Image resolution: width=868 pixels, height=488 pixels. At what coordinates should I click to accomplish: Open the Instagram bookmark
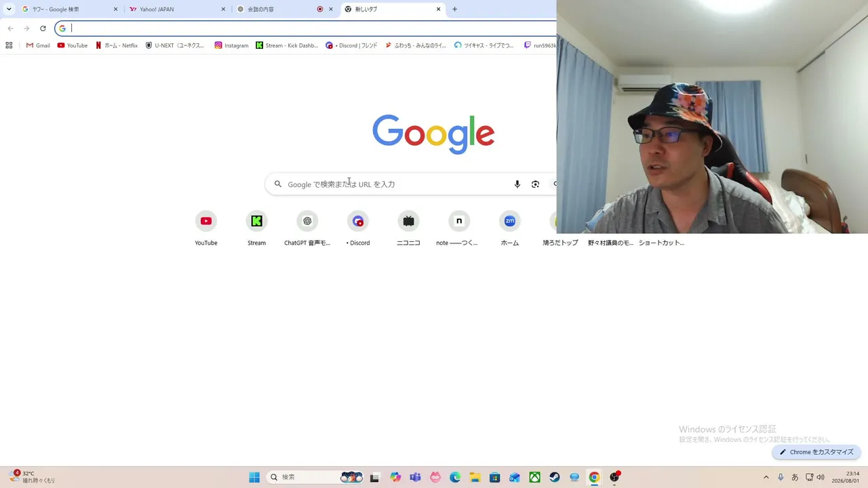(232, 45)
